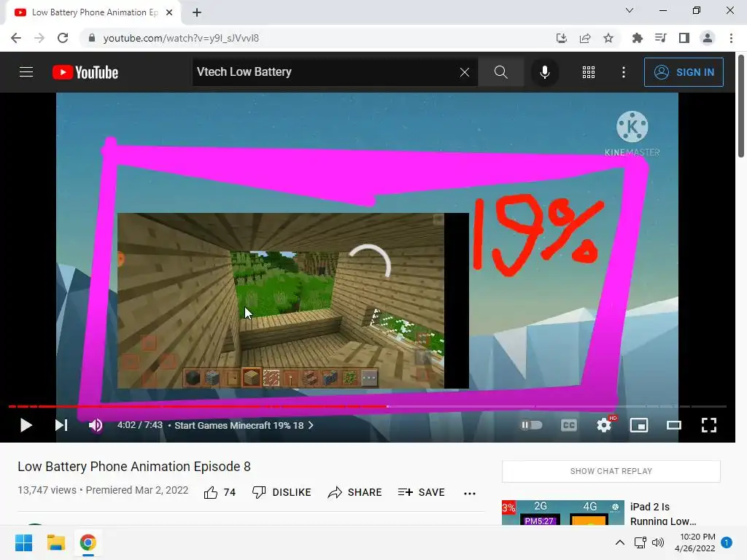Image resolution: width=747 pixels, height=560 pixels.
Task: Bookmark this tab with star
Action: point(608,38)
